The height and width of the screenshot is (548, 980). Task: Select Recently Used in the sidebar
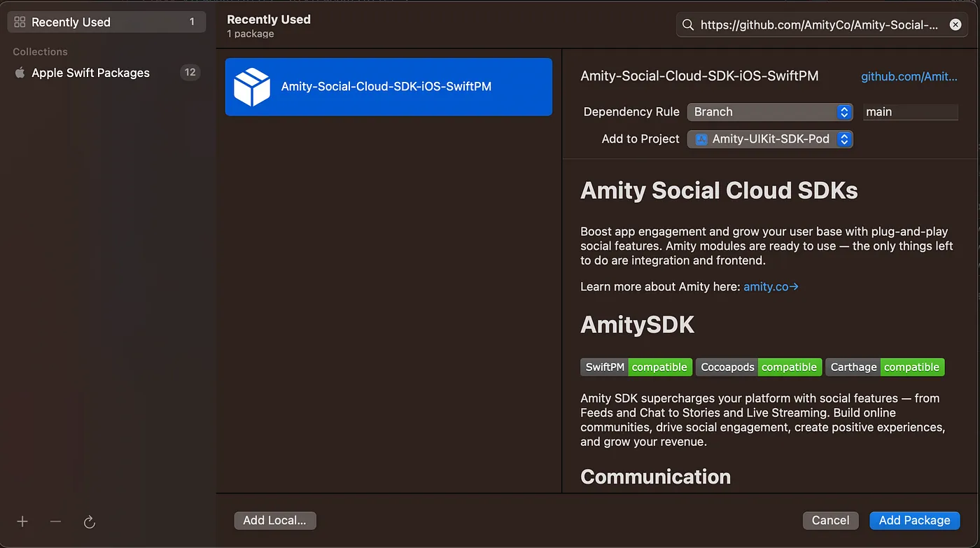106,22
